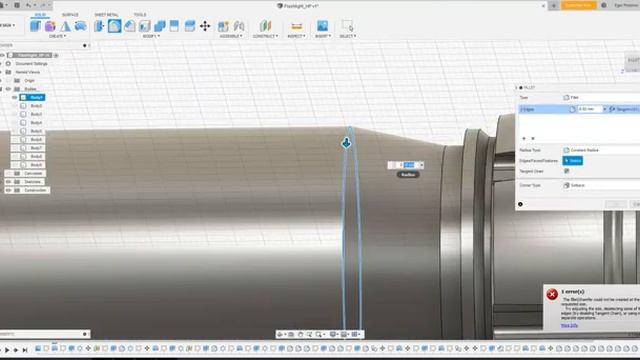Image resolution: width=640 pixels, height=360 pixels.
Task: Click the New Component icon in Assemble
Action: [223, 26]
